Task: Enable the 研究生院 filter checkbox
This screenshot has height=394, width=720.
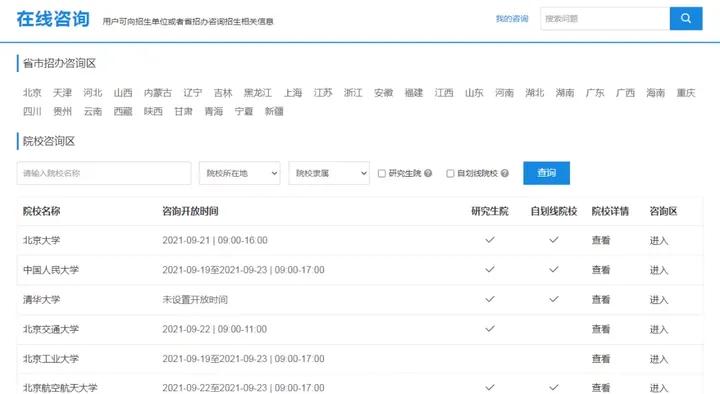Action: click(x=382, y=173)
